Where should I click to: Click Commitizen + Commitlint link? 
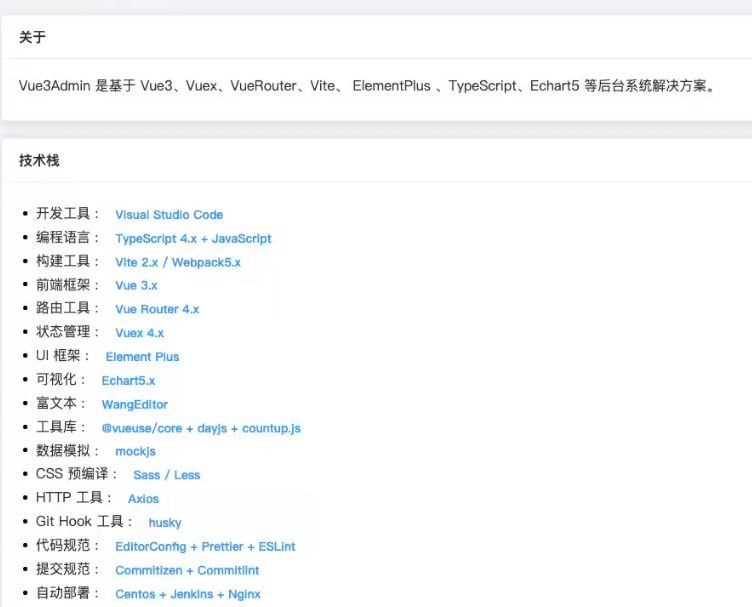(x=187, y=571)
